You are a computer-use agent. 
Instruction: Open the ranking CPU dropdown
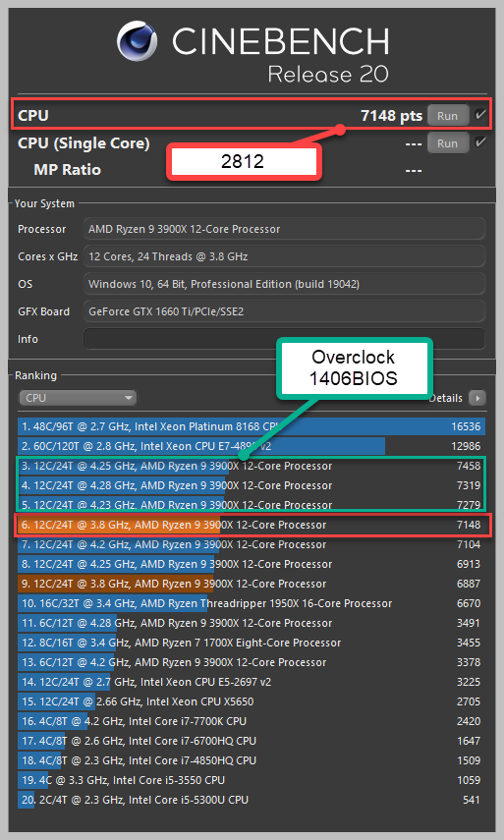pos(78,398)
